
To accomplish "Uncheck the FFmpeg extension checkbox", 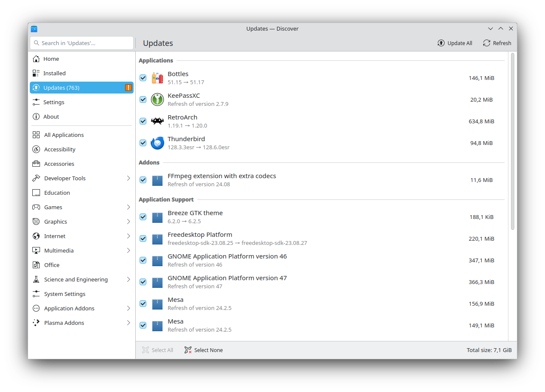I will 143,180.
